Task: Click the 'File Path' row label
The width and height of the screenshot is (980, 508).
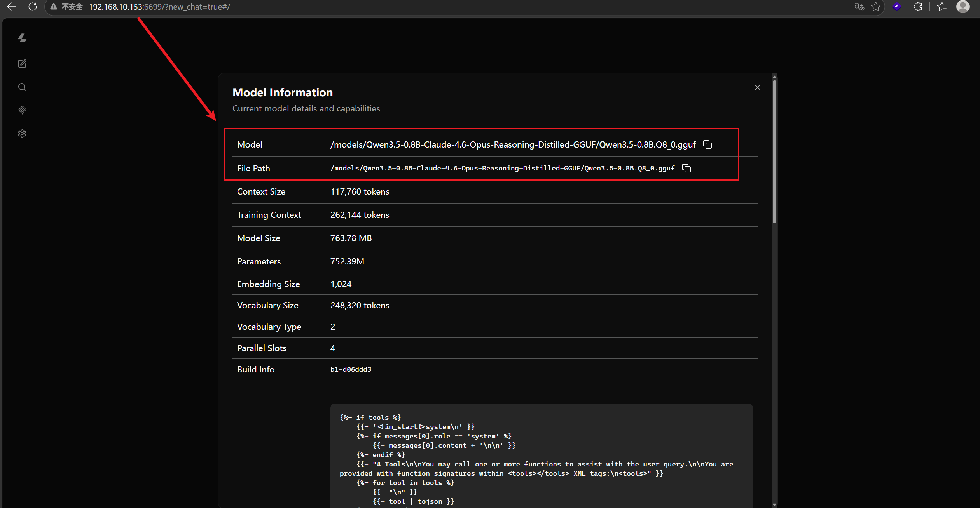Action: click(x=253, y=168)
